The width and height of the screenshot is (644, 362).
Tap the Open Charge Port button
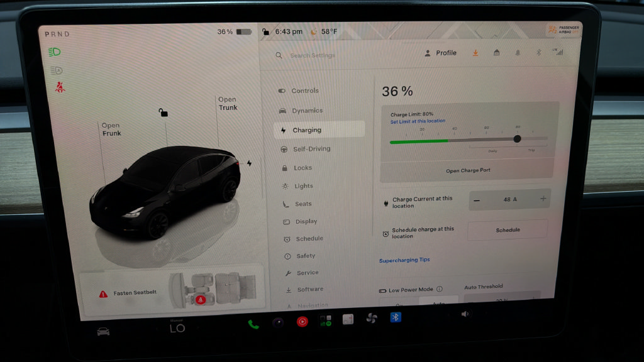point(468,170)
